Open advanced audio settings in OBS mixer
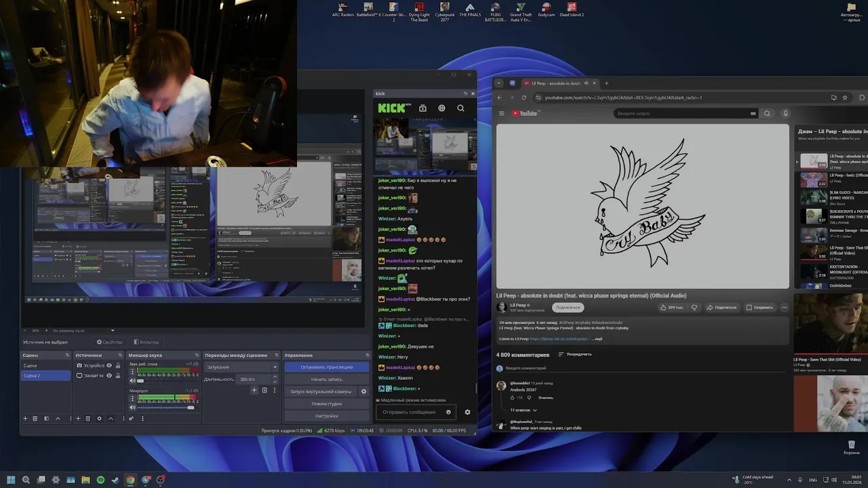Image resolution: width=868 pixels, height=488 pixels. click(x=131, y=419)
